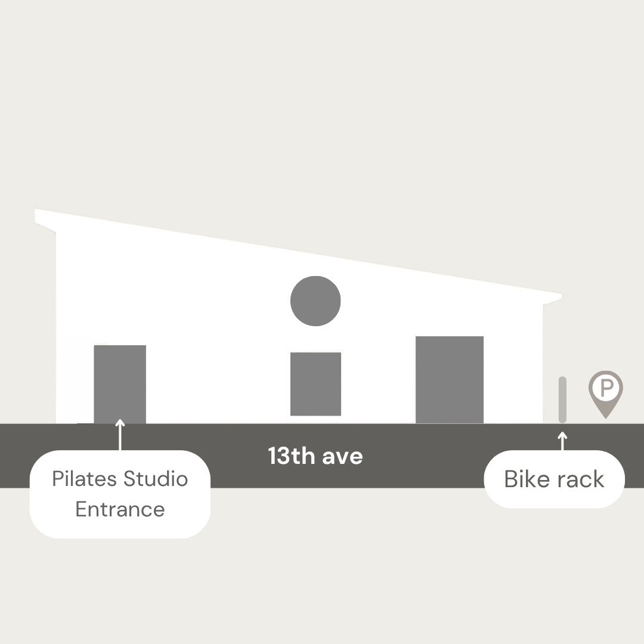Select the slanted white roof edge
Viewport: 644px width, 644px height.
(298, 252)
